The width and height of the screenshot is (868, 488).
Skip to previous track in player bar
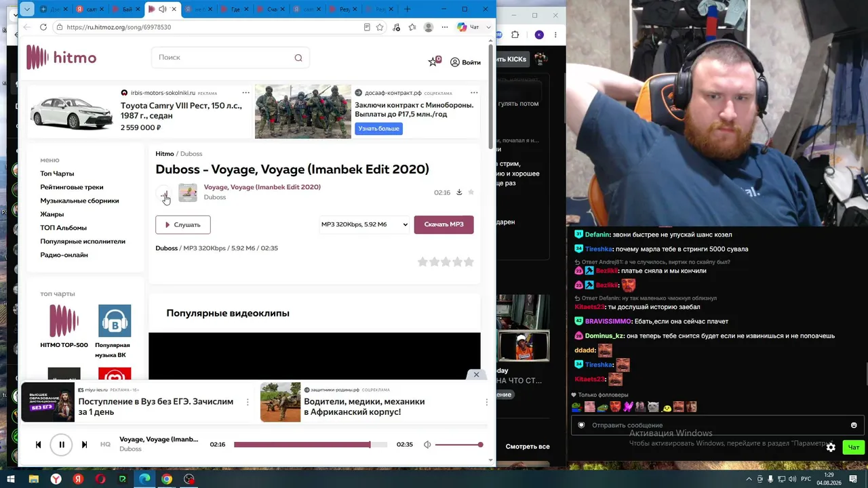tap(38, 445)
